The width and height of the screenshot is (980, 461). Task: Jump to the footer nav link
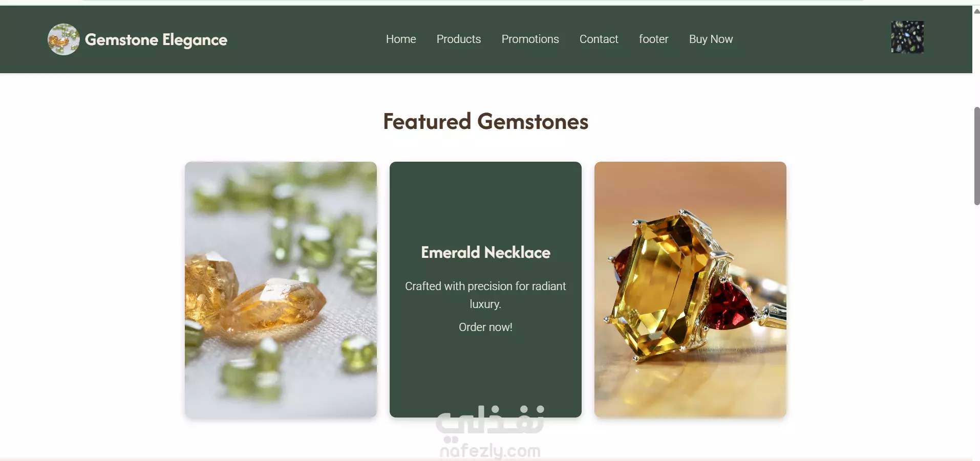(653, 39)
